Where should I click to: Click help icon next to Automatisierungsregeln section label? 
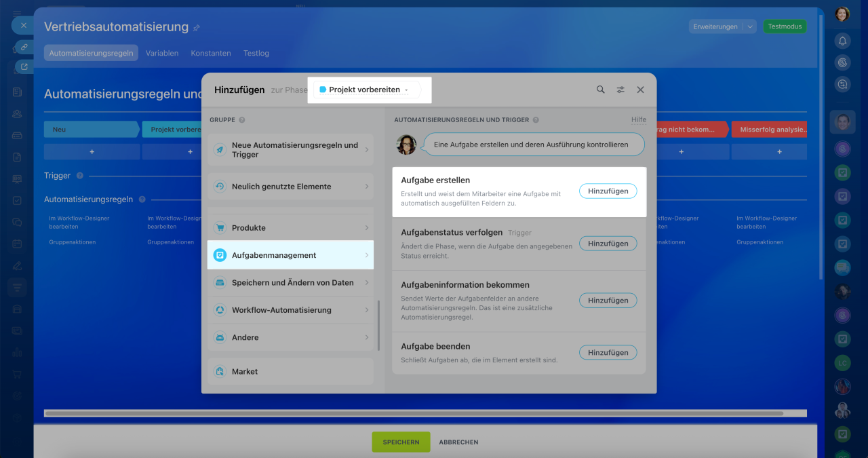[x=142, y=199]
